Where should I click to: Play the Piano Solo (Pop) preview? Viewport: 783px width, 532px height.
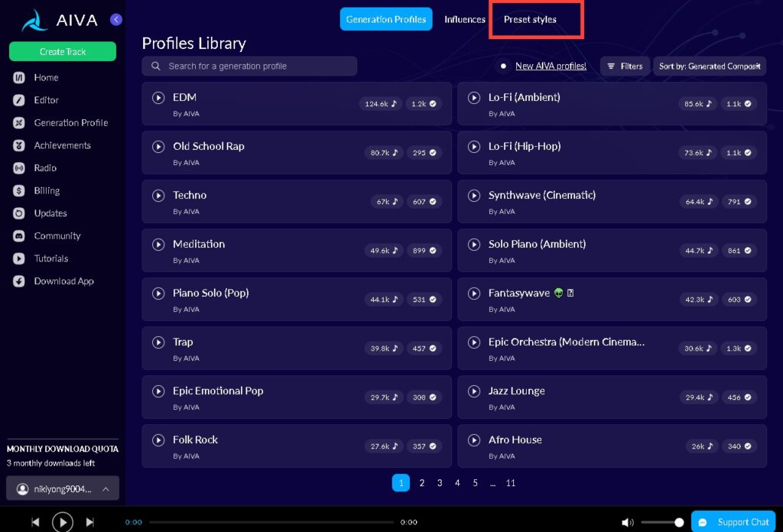[x=158, y=294]
